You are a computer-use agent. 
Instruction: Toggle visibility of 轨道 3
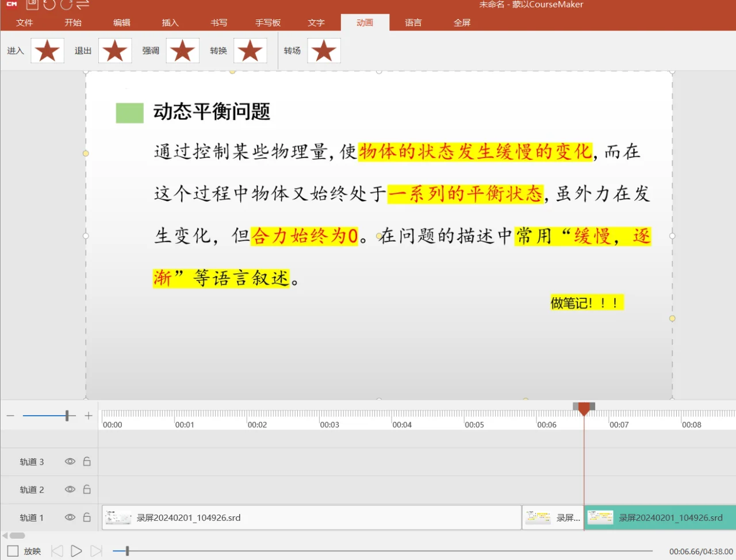pos(69,461)
